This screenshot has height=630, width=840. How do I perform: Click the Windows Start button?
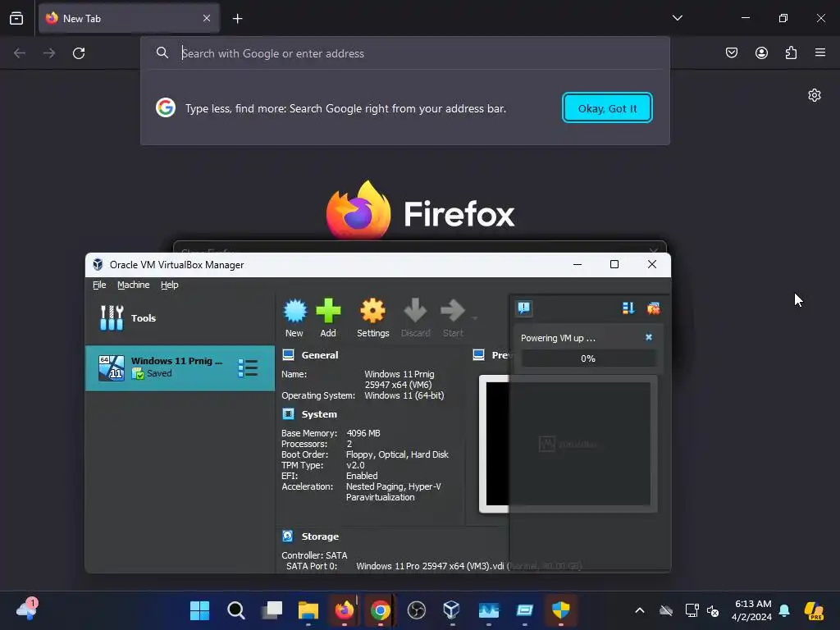[x=200, y=610]
